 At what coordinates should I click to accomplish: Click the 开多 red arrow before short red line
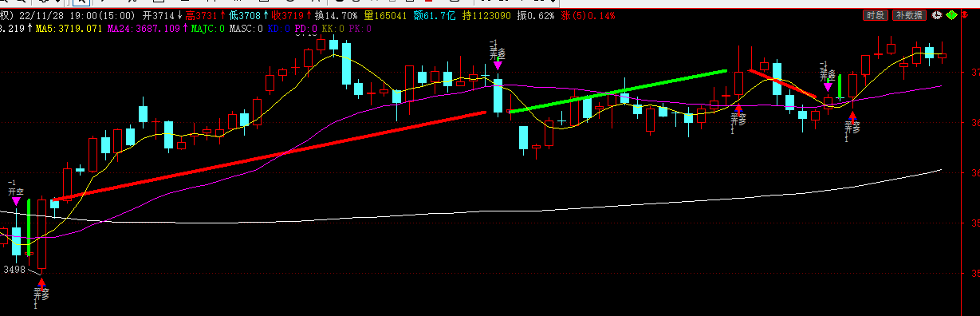pos(738,108)
